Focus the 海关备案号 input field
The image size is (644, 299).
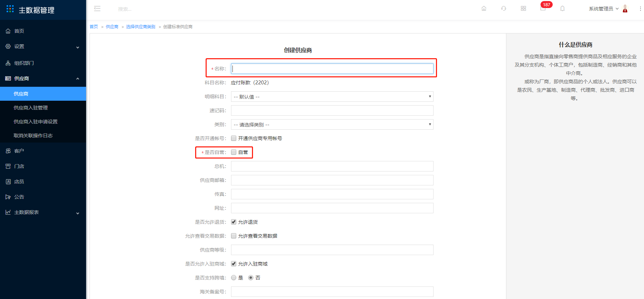pos(332,292)
